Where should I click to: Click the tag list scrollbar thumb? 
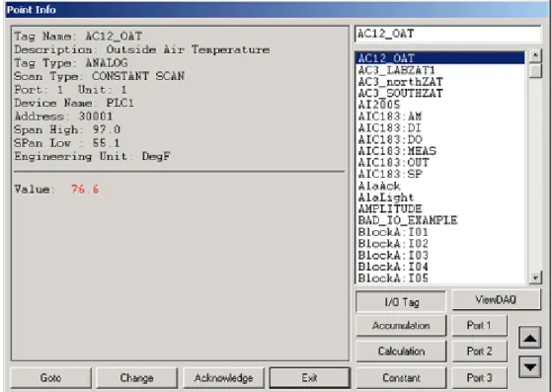535,70
